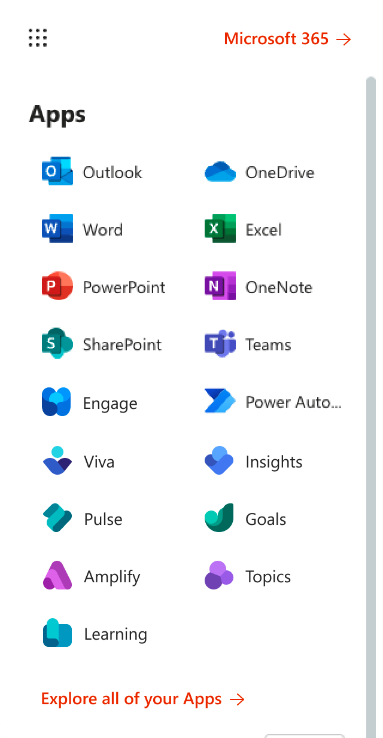Open the Viva app icon
Screen dimensions: 383x738
(57, 461)
